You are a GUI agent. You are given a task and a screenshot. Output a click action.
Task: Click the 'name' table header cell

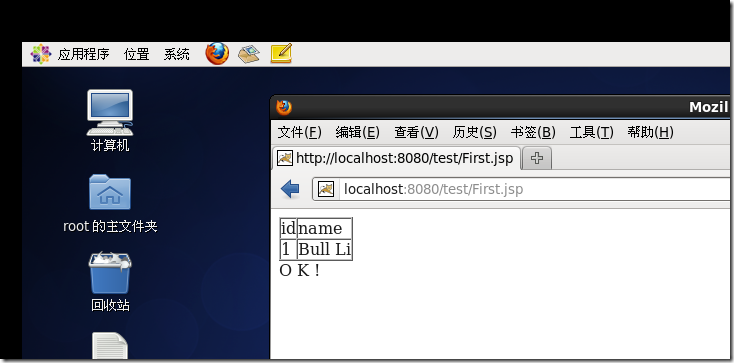click(x=324, y=229)
